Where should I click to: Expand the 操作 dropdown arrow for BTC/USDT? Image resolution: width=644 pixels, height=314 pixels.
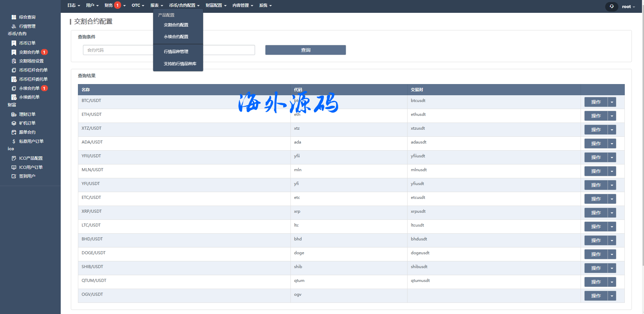612,102
